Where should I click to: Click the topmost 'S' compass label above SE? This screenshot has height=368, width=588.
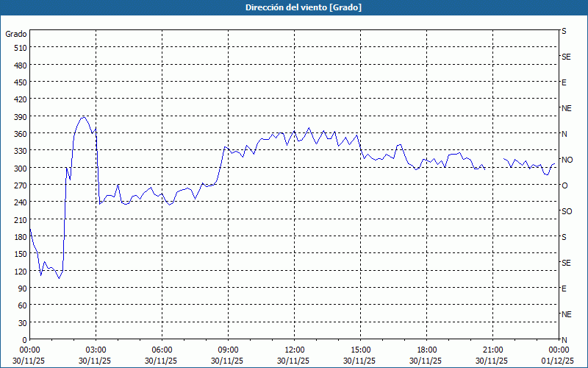[564, 31]
